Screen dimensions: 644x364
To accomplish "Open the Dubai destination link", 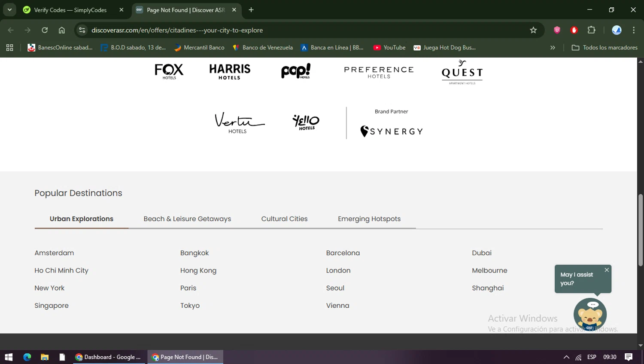I will coord(482,253).
